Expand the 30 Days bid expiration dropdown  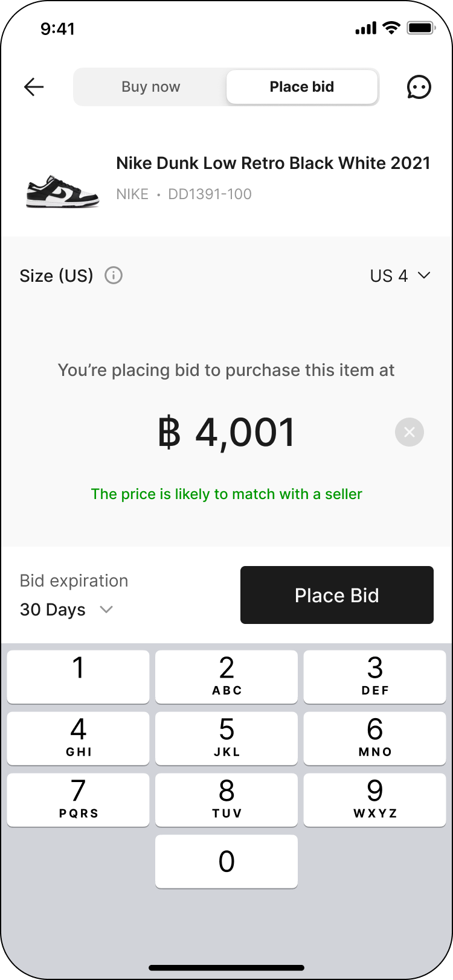[x=66, y=609]
